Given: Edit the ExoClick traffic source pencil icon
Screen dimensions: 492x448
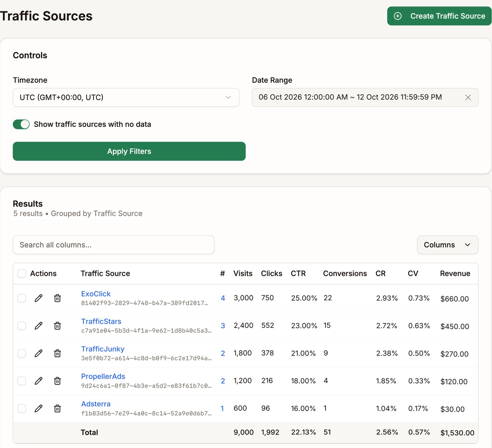Looking at the screenshot, I should tap(38, 298).
